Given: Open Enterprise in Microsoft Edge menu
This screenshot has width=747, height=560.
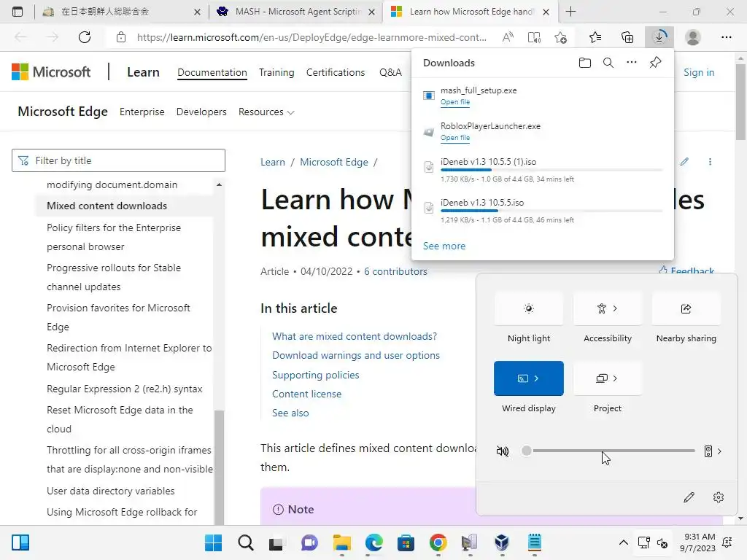Looking at the screenshot, I should click(x=142, y=112).
